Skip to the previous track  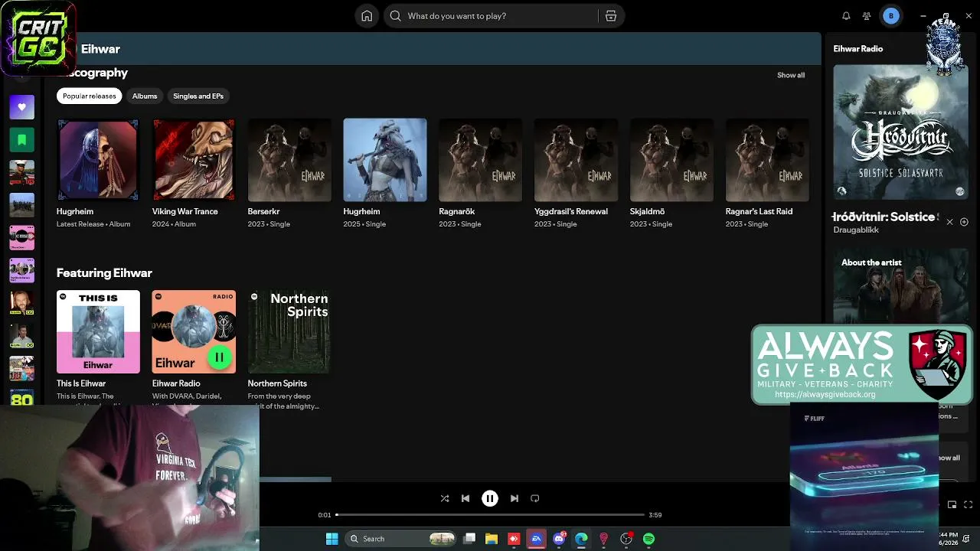pyautogui.click(x=465, y=498)
